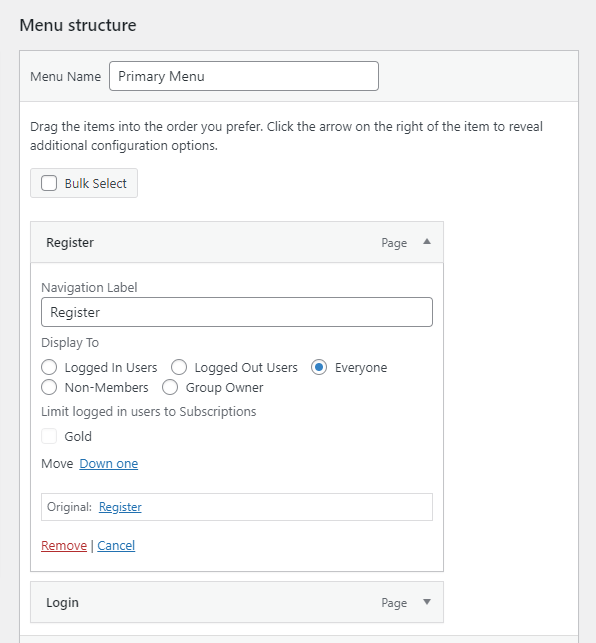Select Logged In Users radio option
The image size is (596, 643).
[49, 367]
